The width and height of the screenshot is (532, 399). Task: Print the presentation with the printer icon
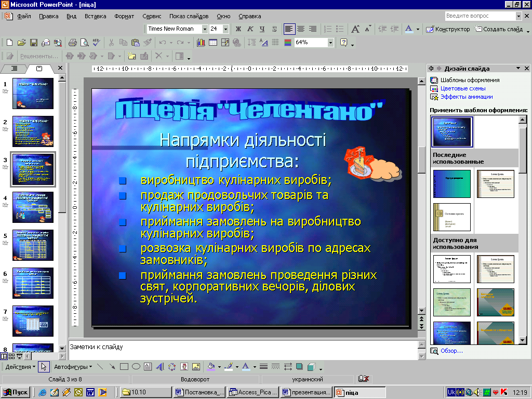72,43
